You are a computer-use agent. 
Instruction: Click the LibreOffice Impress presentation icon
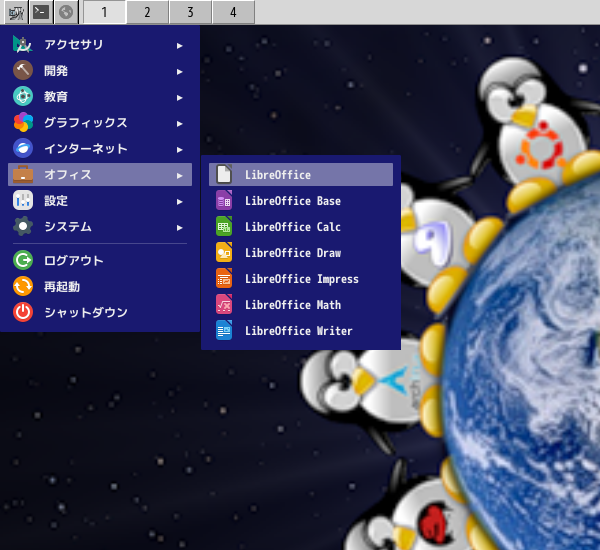point(224,279)
